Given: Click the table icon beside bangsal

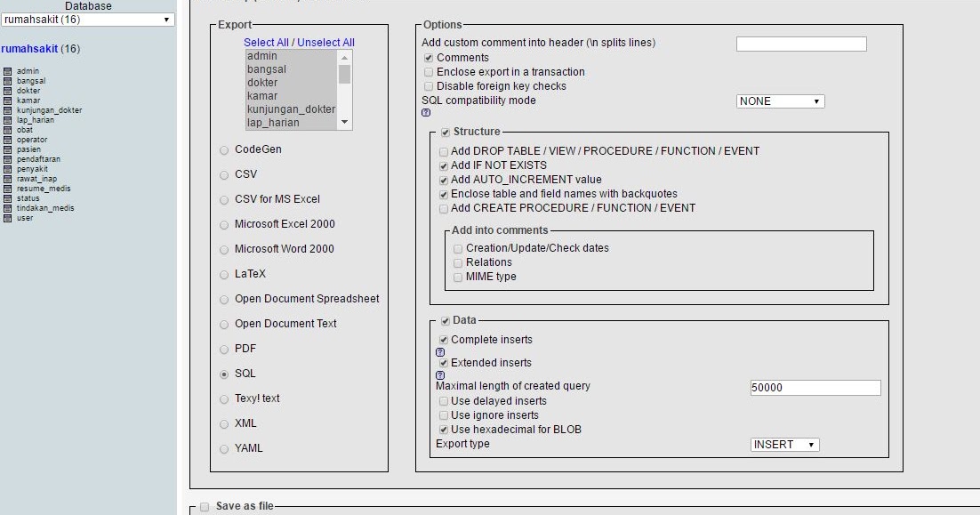Looking at the screenshot, I should [7, 81].
